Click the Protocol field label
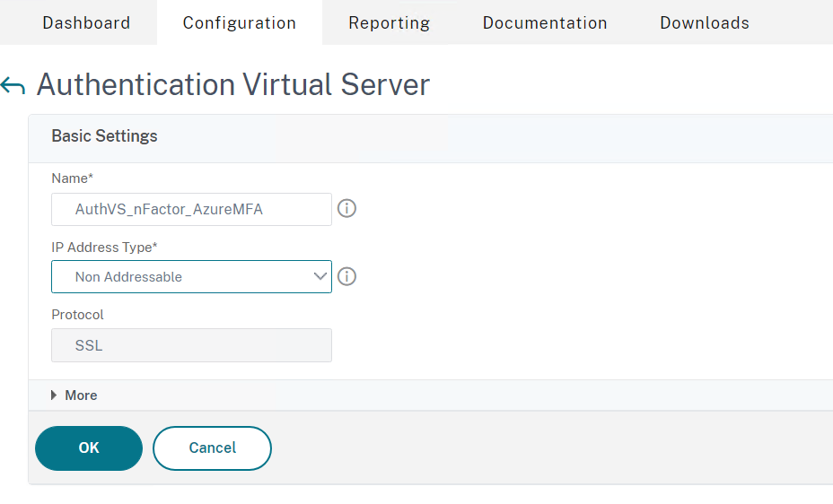The width and height of the screenshot is (833, 504). [77, 315]
